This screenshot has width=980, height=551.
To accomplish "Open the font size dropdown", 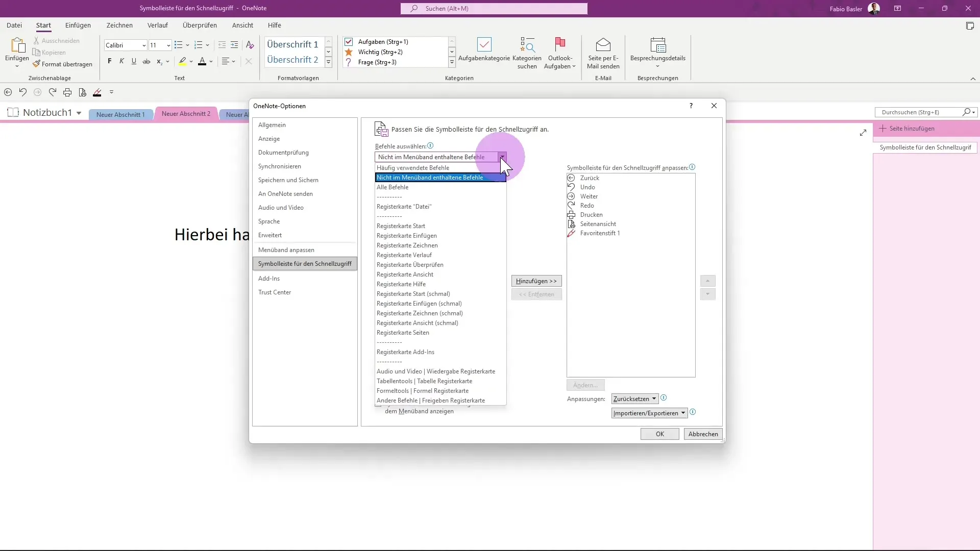I will coord(168,45).
